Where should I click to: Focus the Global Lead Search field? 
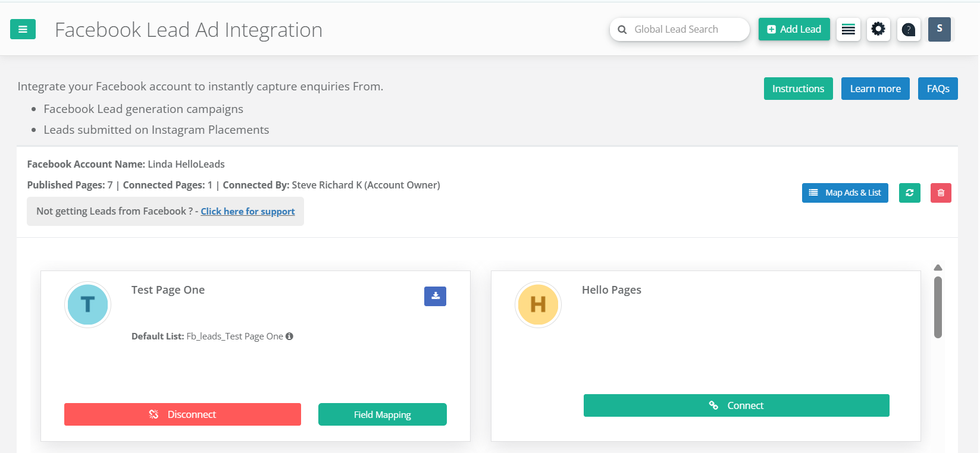(680, 29)
